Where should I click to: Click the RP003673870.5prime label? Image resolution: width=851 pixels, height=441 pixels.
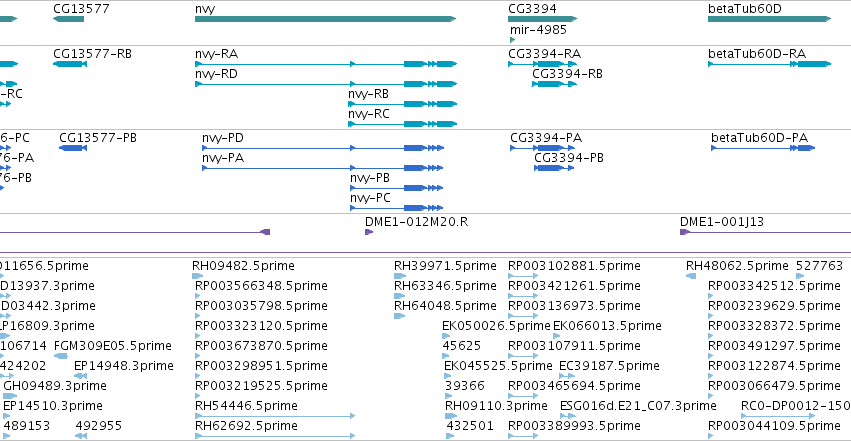(261, 346)
